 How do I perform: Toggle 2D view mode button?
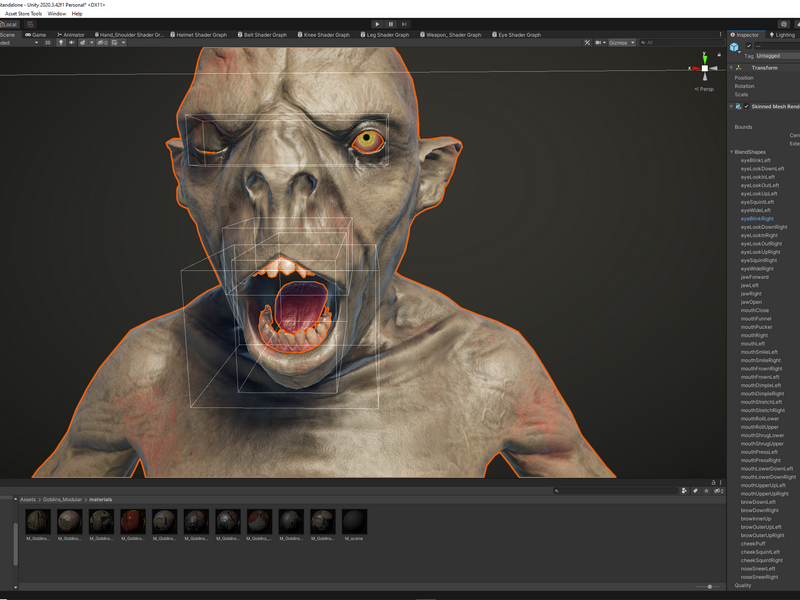click(47, 43)
